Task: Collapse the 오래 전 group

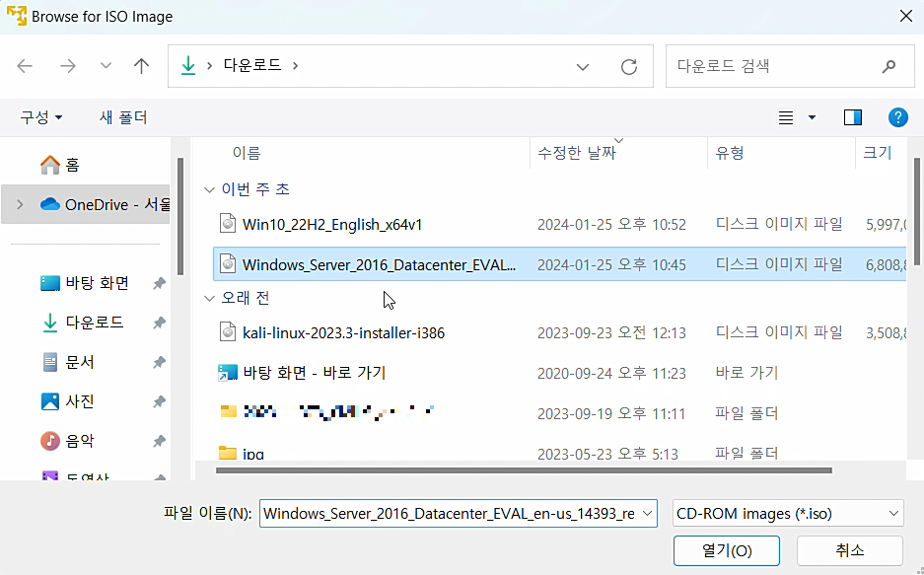Action: coord(209,299)
